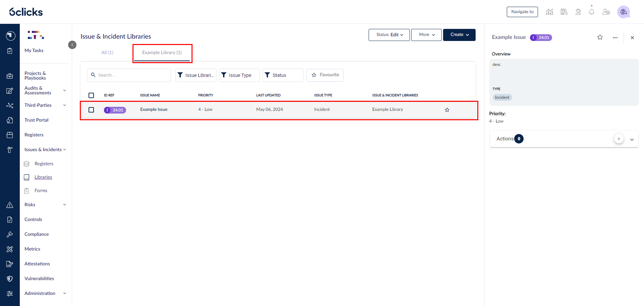The width and height of the screenshot is (644, 306).
Task: Add an action with plus button
Action: pos(619,139)
